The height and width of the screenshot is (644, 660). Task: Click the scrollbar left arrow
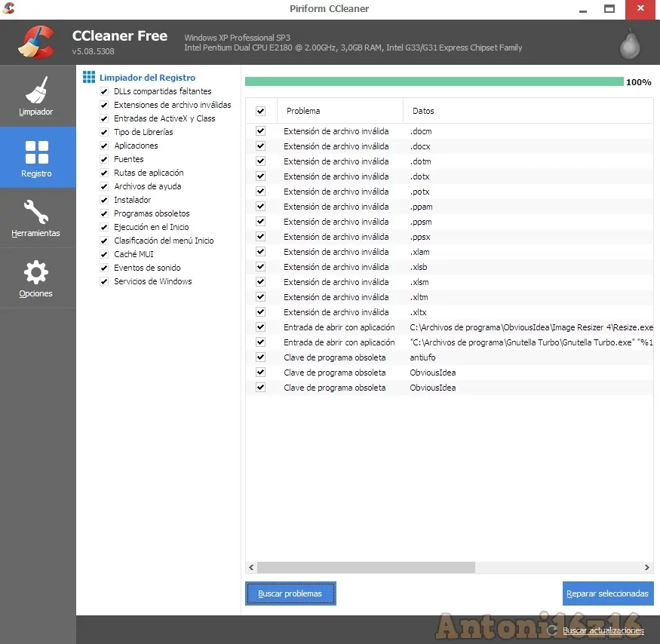251,567
